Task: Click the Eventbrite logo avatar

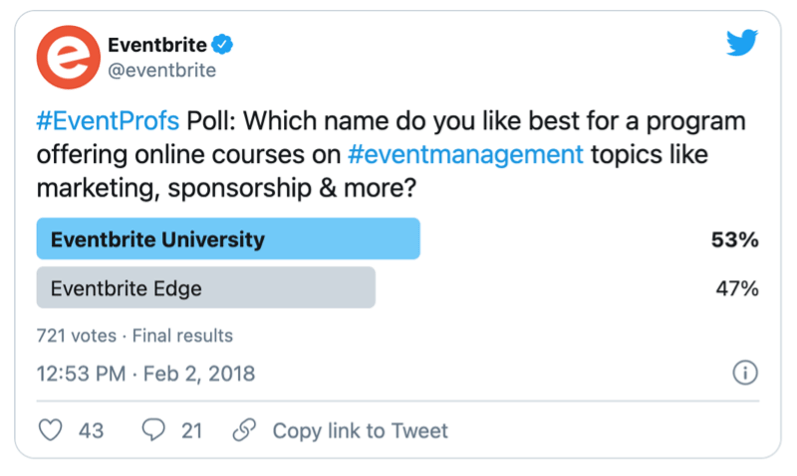Action: click(x=64, y=57)
